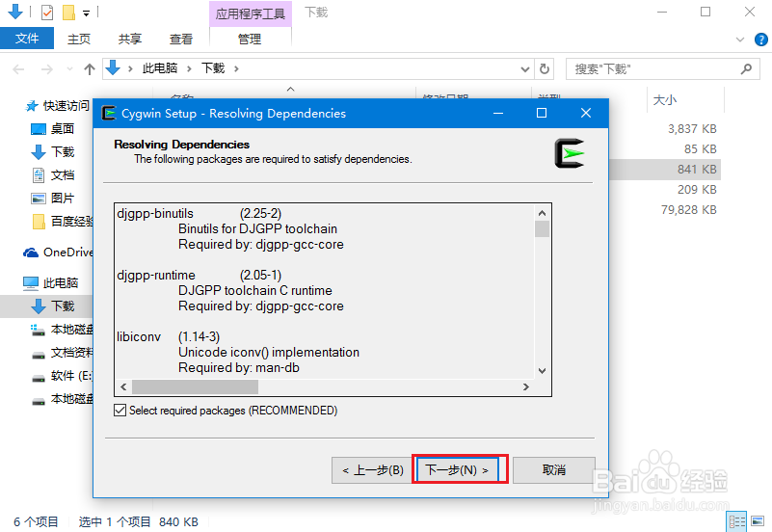Click the search magnifier icon
Viewport: 772px width, 532px height.
(746, 68)
